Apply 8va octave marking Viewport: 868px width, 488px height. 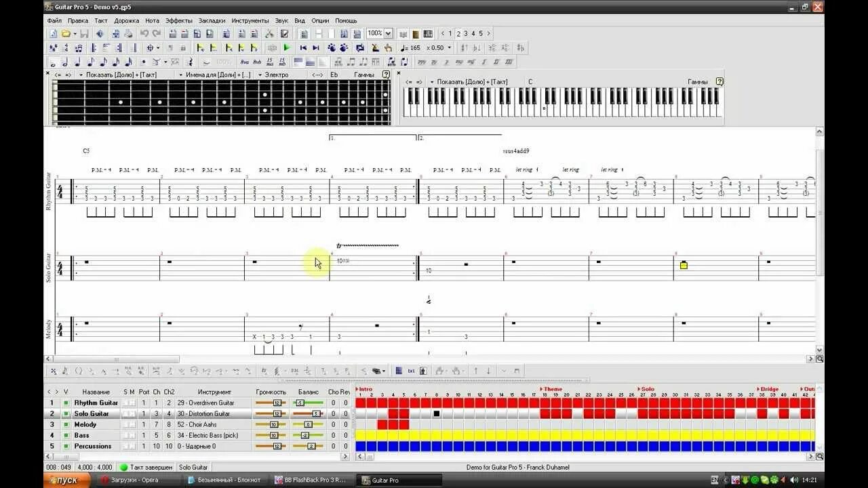point(244,62)
